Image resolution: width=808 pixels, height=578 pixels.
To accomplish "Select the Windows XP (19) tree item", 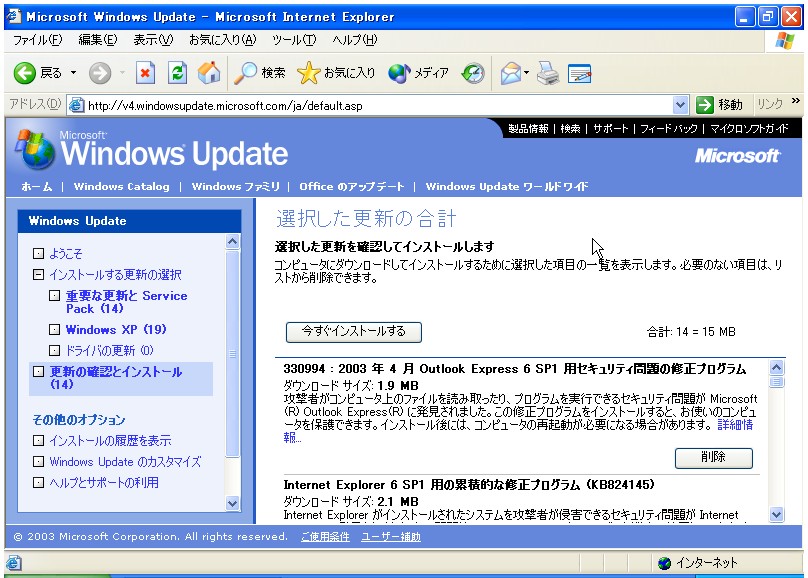I will (116, 330).
